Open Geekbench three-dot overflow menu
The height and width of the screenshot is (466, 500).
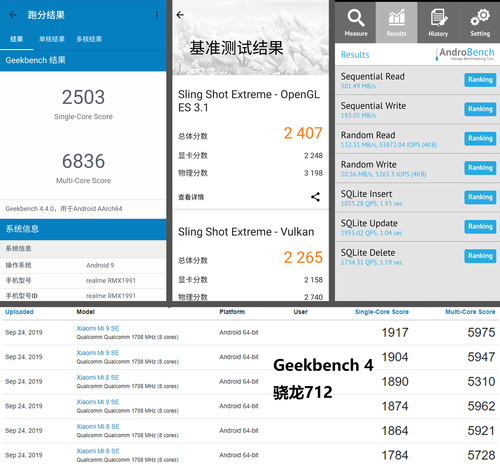coord(156,15)
